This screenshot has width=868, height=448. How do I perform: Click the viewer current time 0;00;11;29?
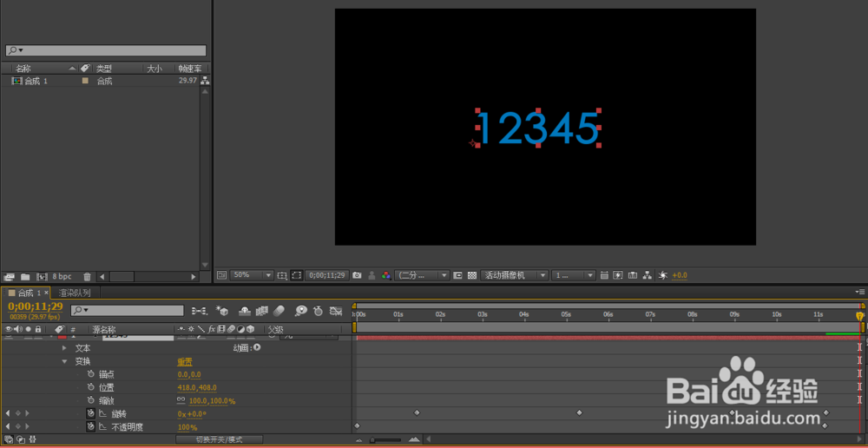(x=328, y=275)
